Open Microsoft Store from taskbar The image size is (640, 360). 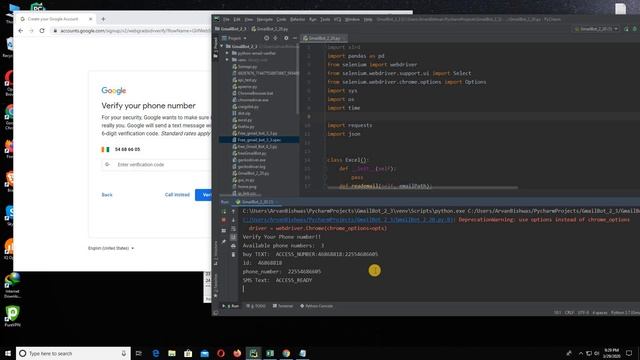pos(188,353)
